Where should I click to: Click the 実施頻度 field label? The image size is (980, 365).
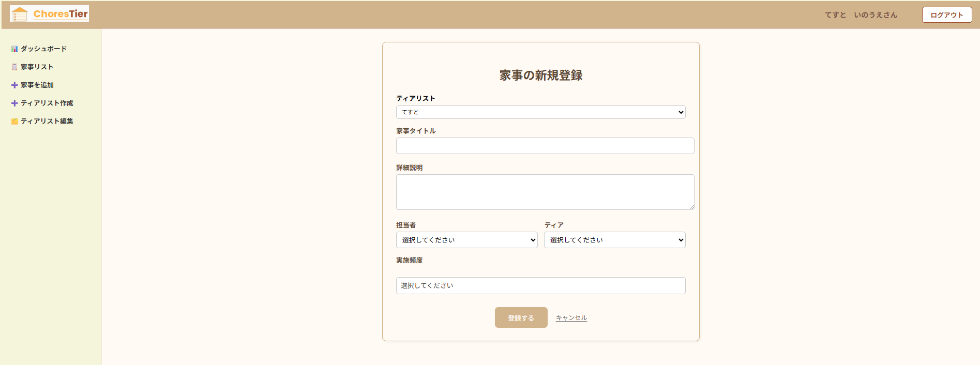pos(410,260)
